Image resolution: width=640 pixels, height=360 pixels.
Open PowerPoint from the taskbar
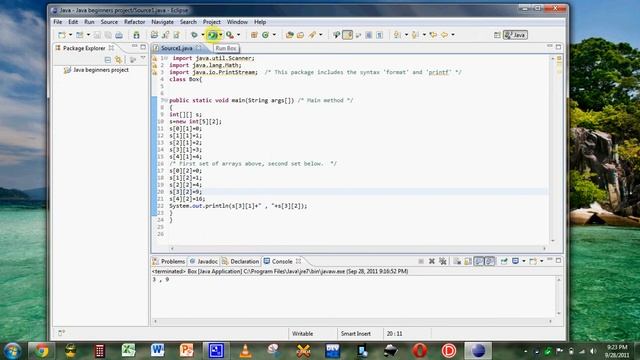pyautogui.click(x=187, y=351)
